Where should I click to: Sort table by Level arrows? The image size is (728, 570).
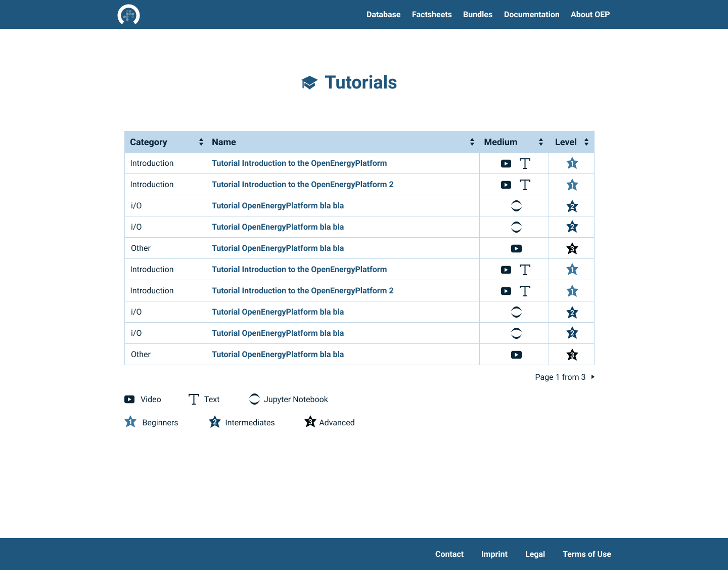[x=586, y=142]
